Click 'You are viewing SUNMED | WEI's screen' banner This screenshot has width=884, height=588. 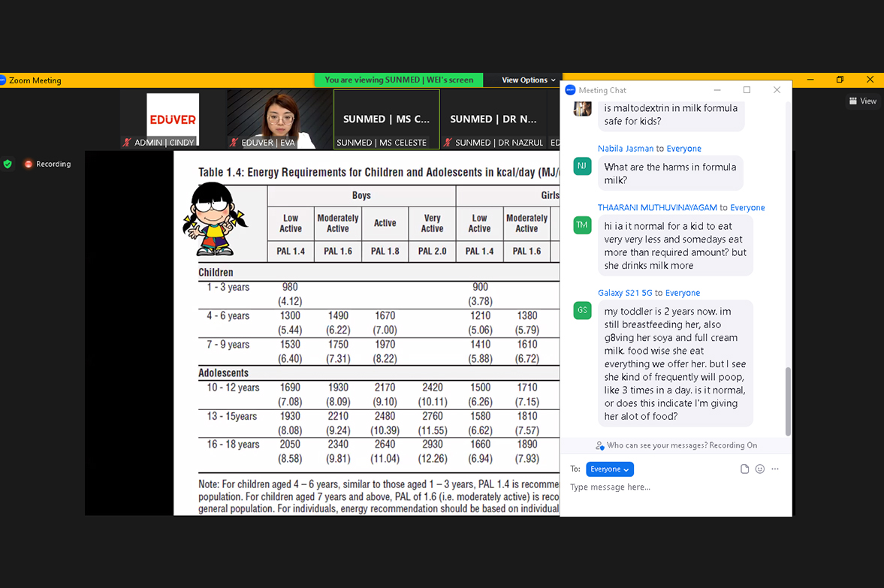[399, 80]
